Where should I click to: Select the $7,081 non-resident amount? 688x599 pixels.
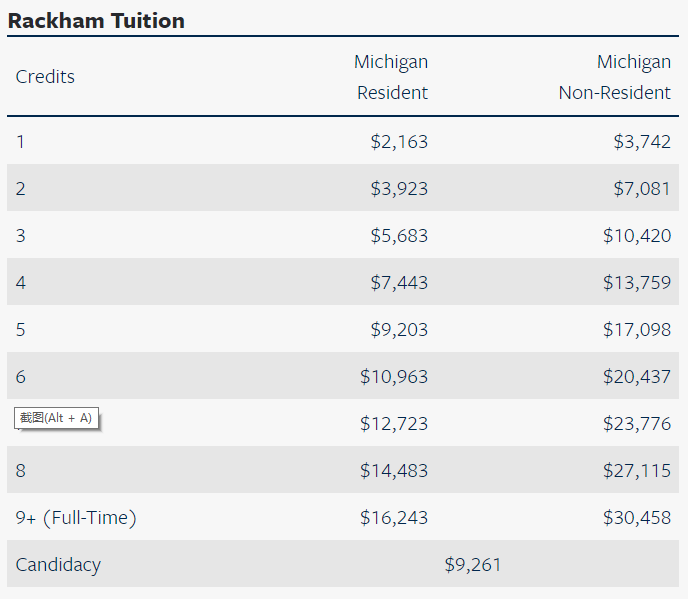(642, 189)
